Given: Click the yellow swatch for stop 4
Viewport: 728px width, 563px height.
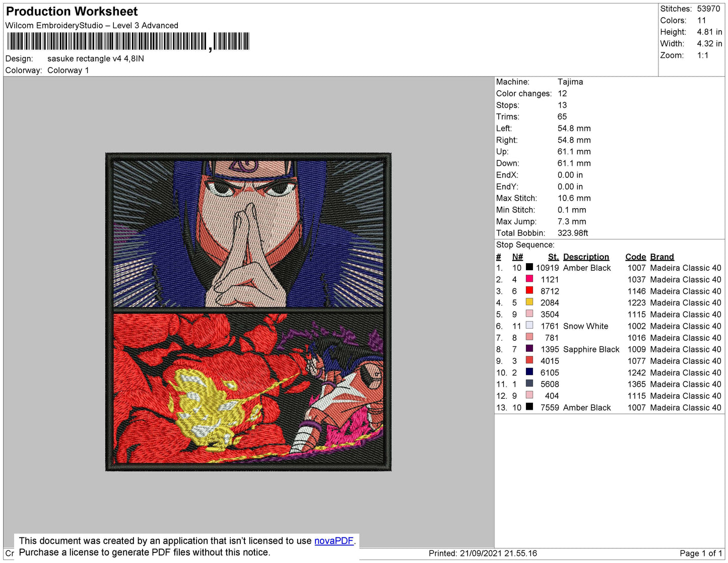Looking at the screenshot, I should (x=530, y=302).
